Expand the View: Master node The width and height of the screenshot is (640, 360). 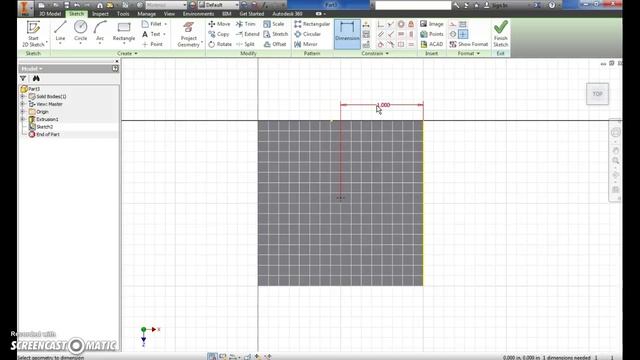(x=23, y=104)
